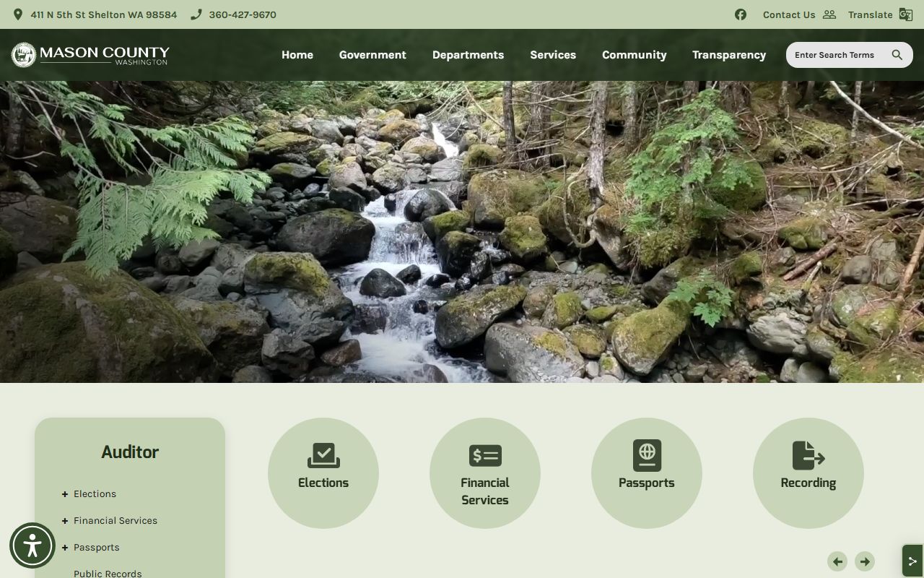Expand the Passports sidebar section

coord(65,548)
